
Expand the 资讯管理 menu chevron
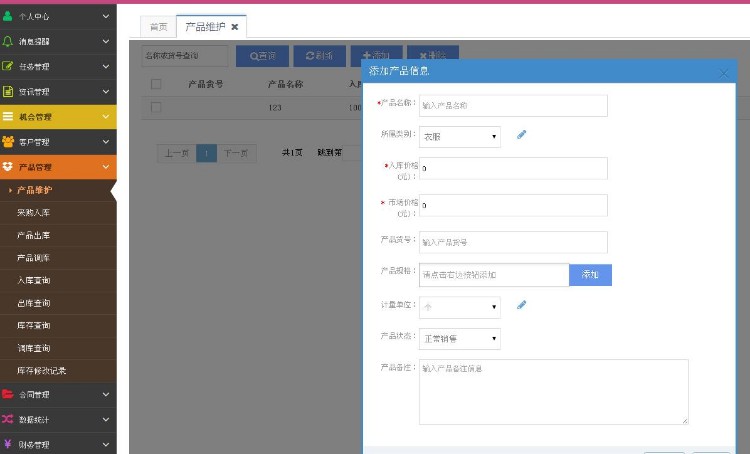point(106,91)
